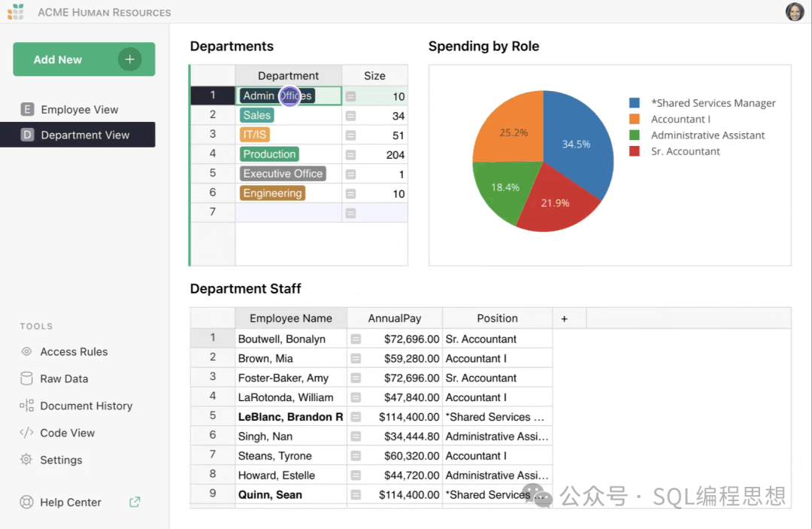Click the Code View brackets icon

(26, 432)
